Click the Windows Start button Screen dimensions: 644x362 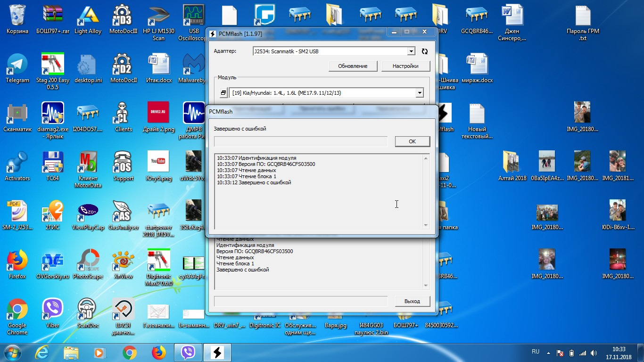(x=12, y=352)
